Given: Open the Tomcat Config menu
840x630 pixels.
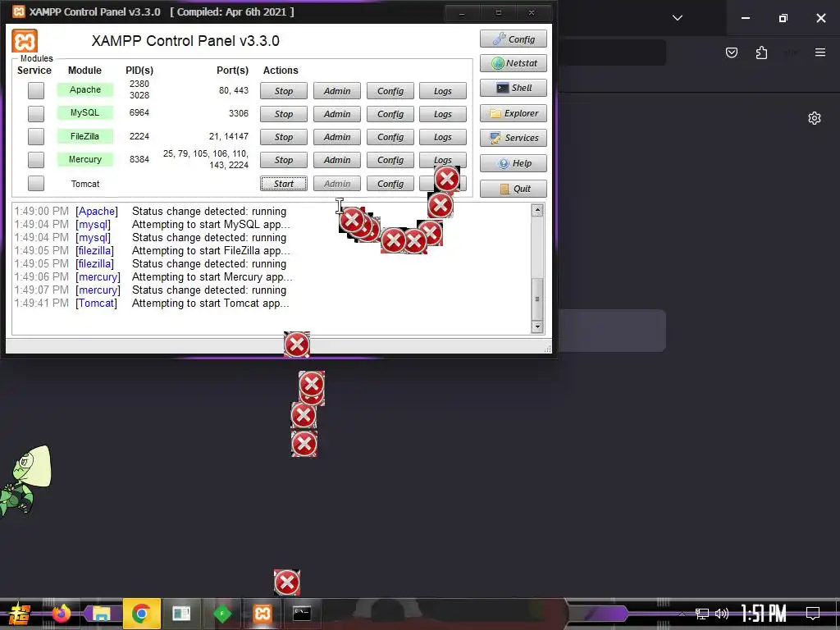Looking at the screenshot, I should click(x=390, y=184).
